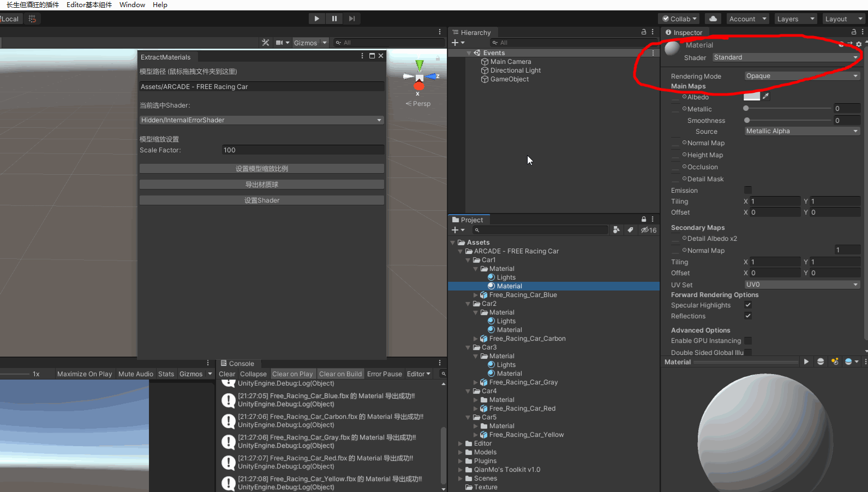
Task: Toggle the grid snapping icon beside Local
Action: [32, 19]
